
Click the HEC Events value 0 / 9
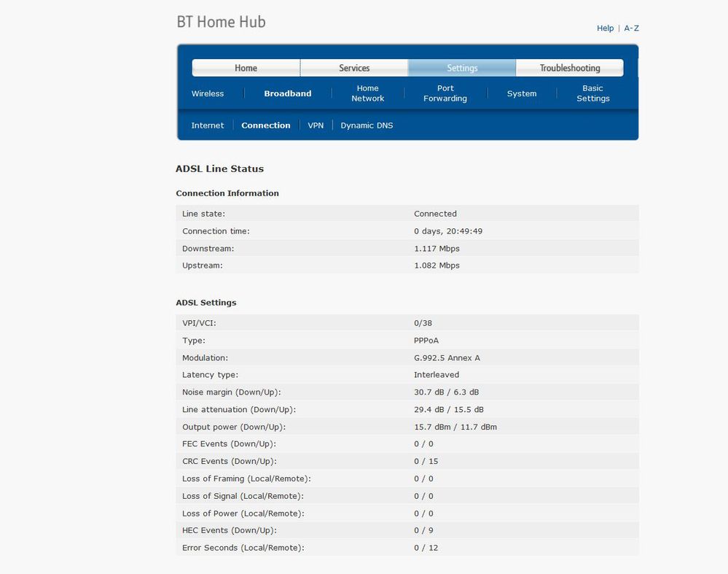[423, 530]
